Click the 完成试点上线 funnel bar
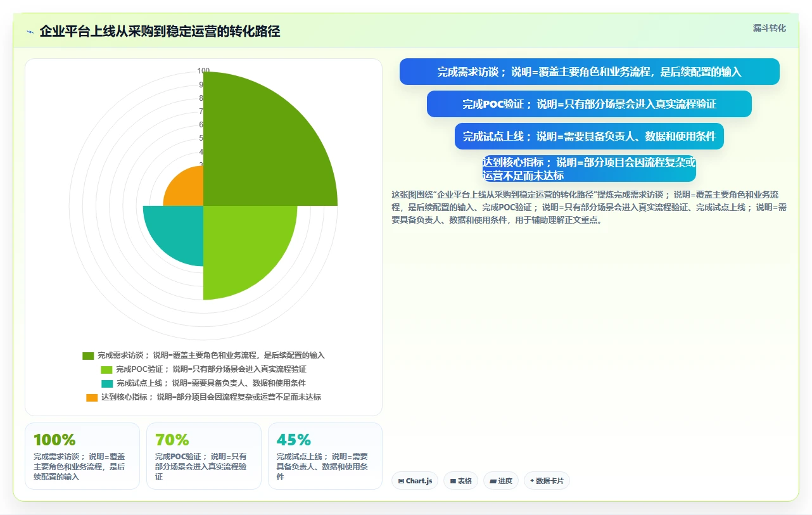 click(x=589, y=136)
